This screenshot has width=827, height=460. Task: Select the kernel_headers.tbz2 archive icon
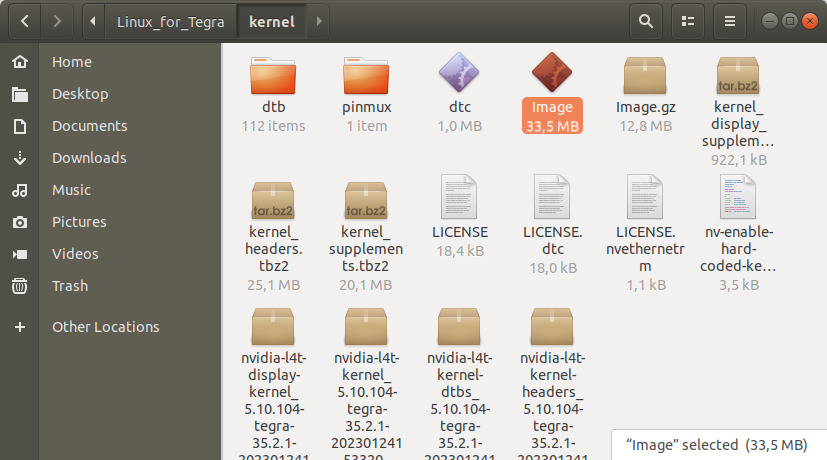click(273, 200)
